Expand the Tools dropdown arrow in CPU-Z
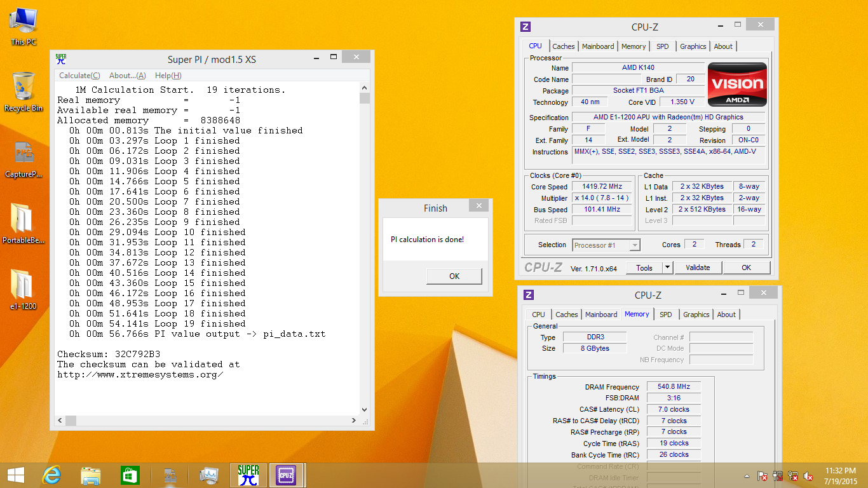 click(x=667, y=268)
